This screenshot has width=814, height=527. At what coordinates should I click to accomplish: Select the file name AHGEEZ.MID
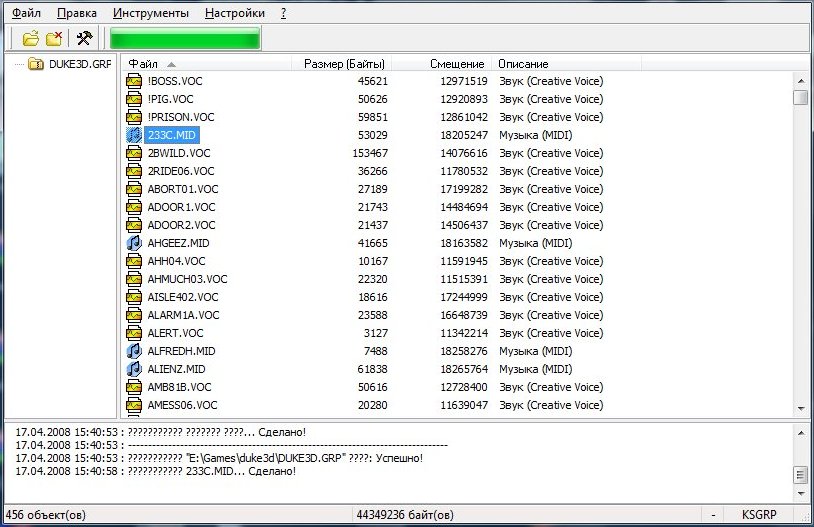click(x=179, y=243)
